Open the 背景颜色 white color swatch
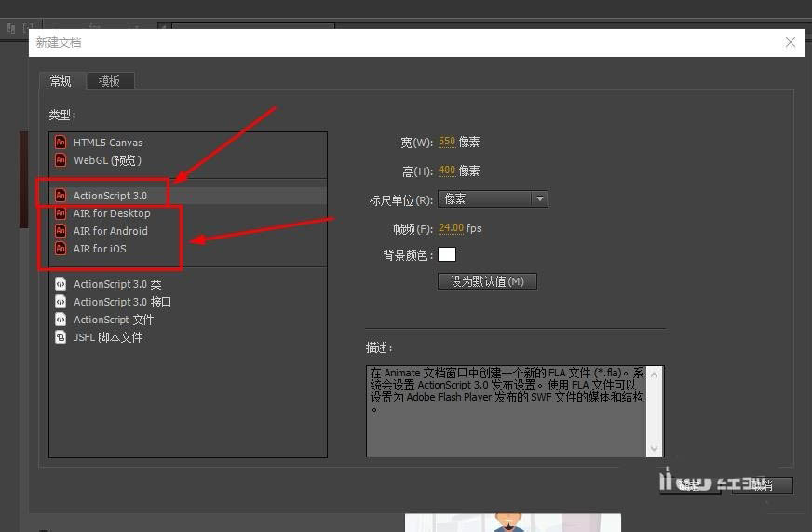 (x=447, y=254)
